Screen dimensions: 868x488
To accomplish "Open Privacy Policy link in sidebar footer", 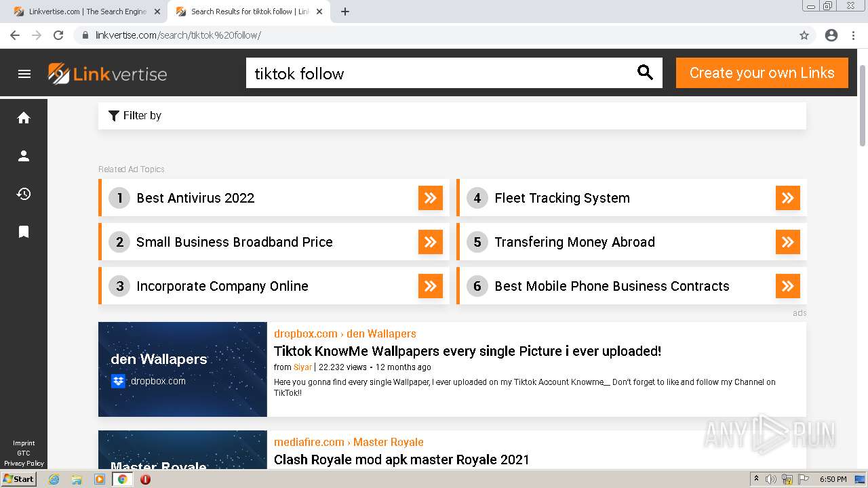I will click(x=24, y=464).
